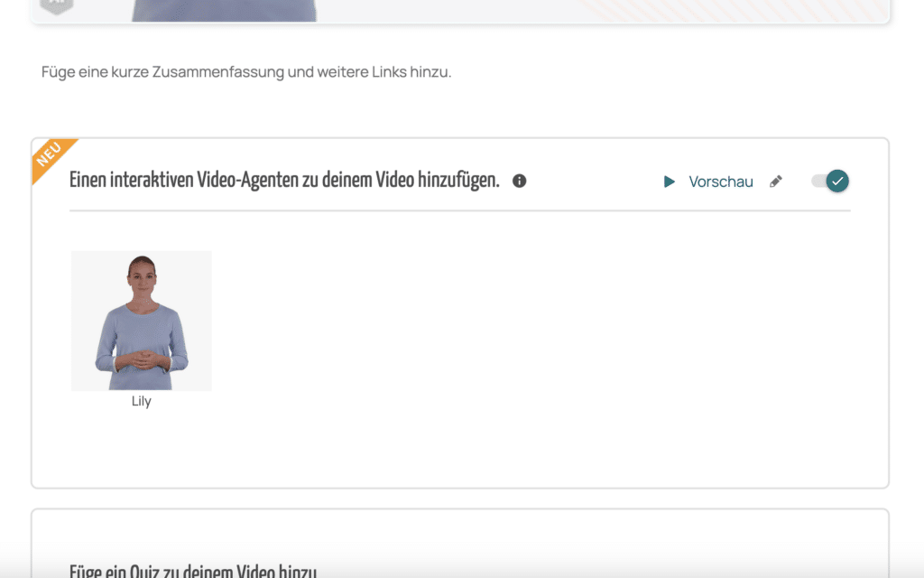This screenshot has width=924, height=578.
Task: Click the pencil edit icon next to Vorschau
Action: [776, 182]
